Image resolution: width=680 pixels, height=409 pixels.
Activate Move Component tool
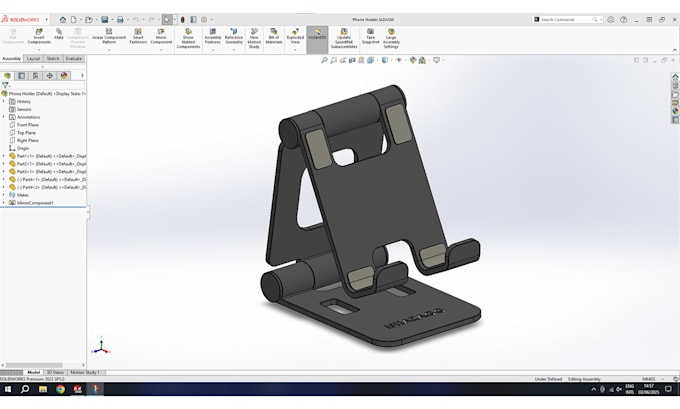pos(161,36)
